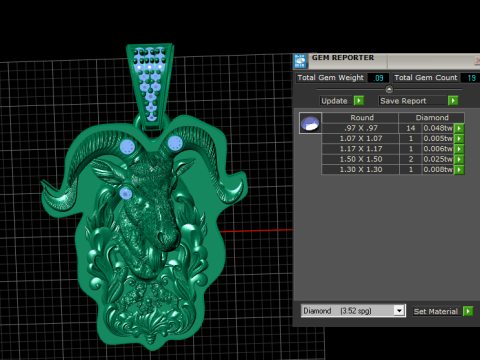Click the Gem Reporter panel icon
This screenshot has width=480, height=360.
point(300,61)
